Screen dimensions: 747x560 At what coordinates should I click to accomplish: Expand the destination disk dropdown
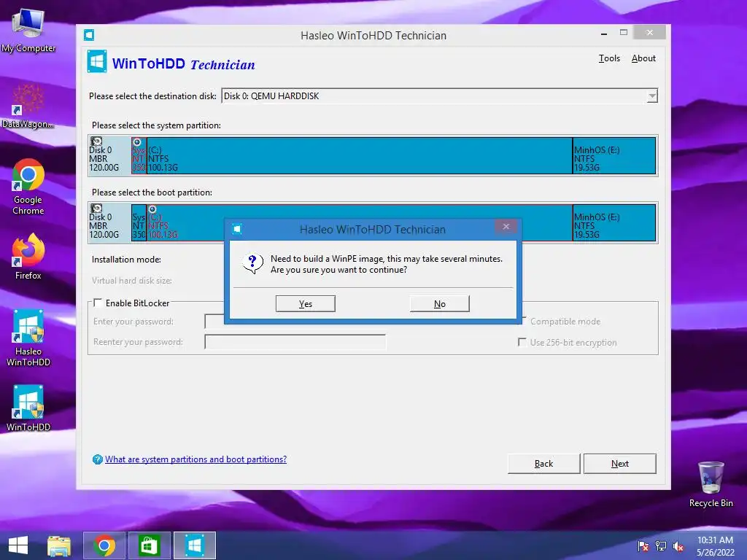pyautogui.click(x=651, y=96)
